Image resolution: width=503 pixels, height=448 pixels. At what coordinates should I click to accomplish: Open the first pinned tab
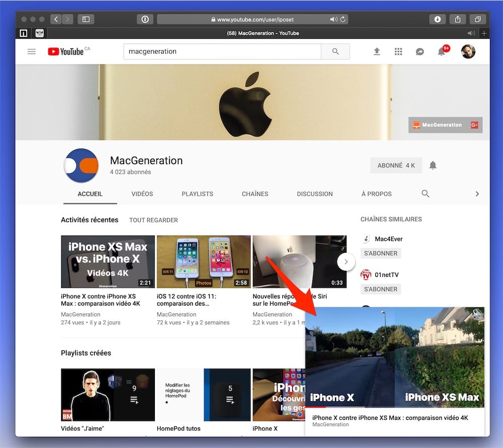(x=24, y=33)
